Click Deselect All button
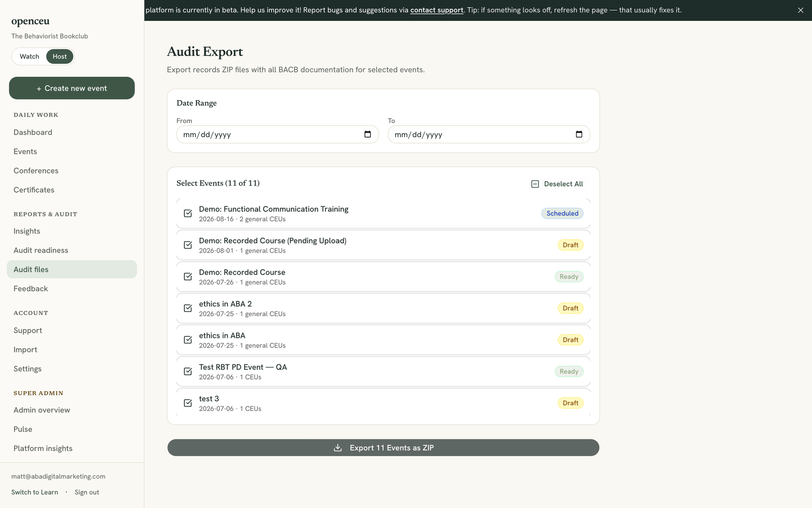Viewport: 812px width, 508px height. coord(557,184)
